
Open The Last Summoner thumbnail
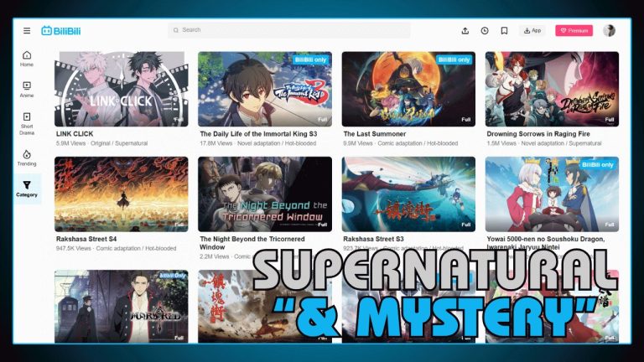(x=408, y=89)
